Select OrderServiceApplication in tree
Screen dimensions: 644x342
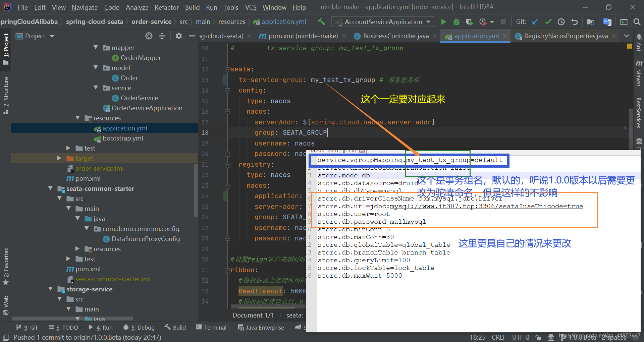tap(147, 108)
